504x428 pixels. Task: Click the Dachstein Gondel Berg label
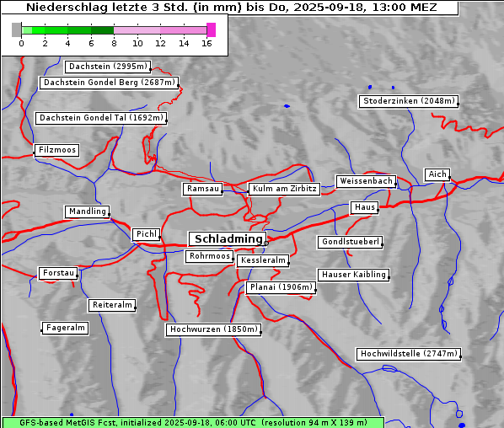point(109,83)
